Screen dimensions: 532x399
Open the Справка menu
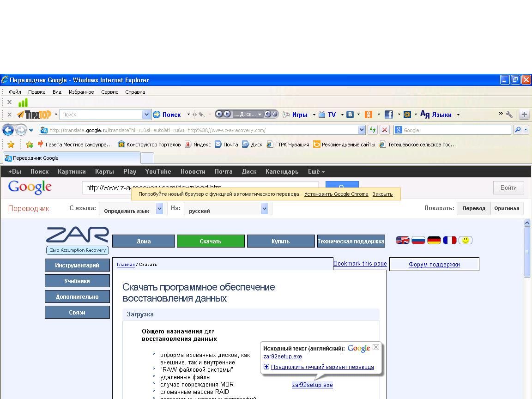pos(135,92)
